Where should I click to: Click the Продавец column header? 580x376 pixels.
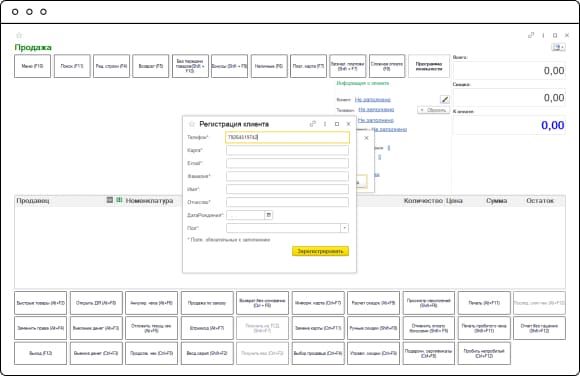(x=33, y=201)
